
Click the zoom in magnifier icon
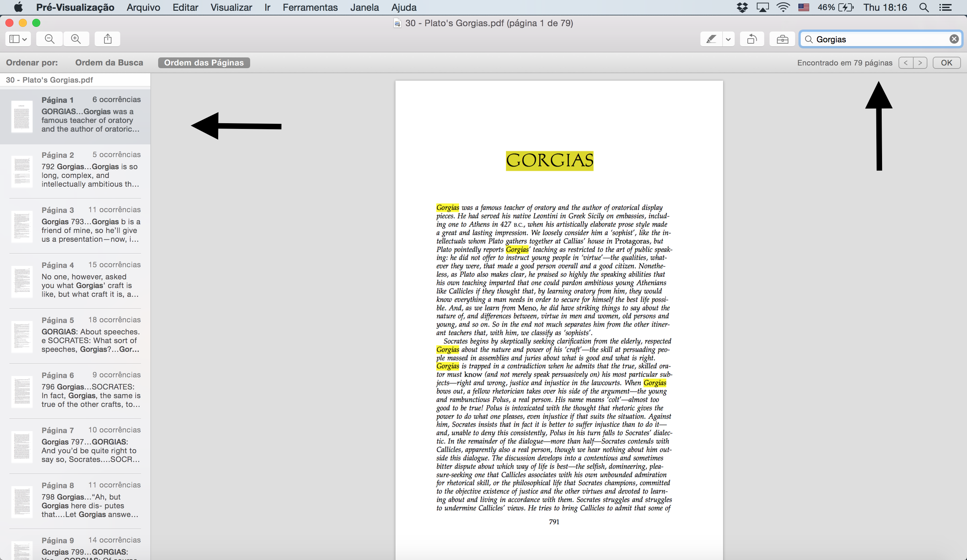pos(76,39)
